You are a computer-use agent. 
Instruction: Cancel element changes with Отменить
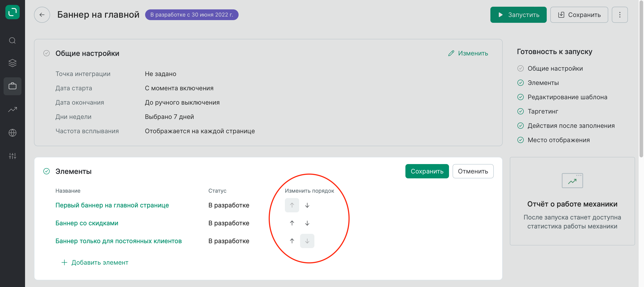[473, 171]
